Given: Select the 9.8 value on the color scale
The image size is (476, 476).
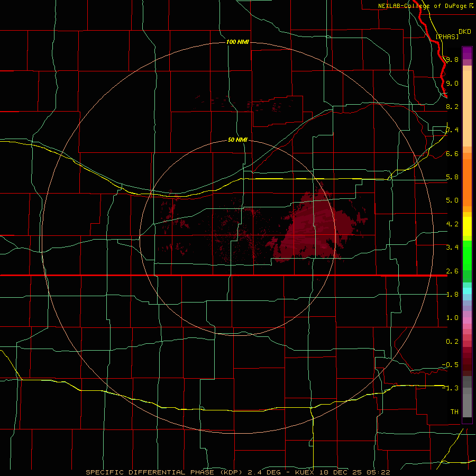Looking at the screenshot, I should click(x=452, y=59).
